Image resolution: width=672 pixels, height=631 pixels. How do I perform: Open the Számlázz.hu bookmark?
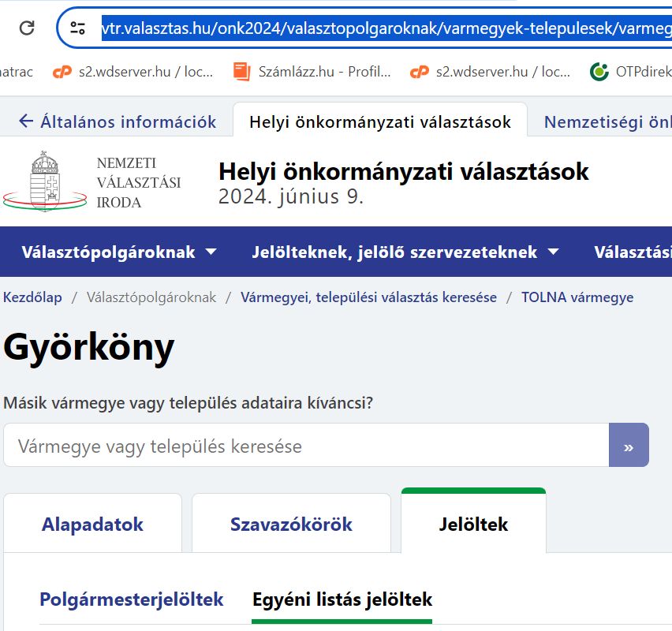click(x=312, y=72)
